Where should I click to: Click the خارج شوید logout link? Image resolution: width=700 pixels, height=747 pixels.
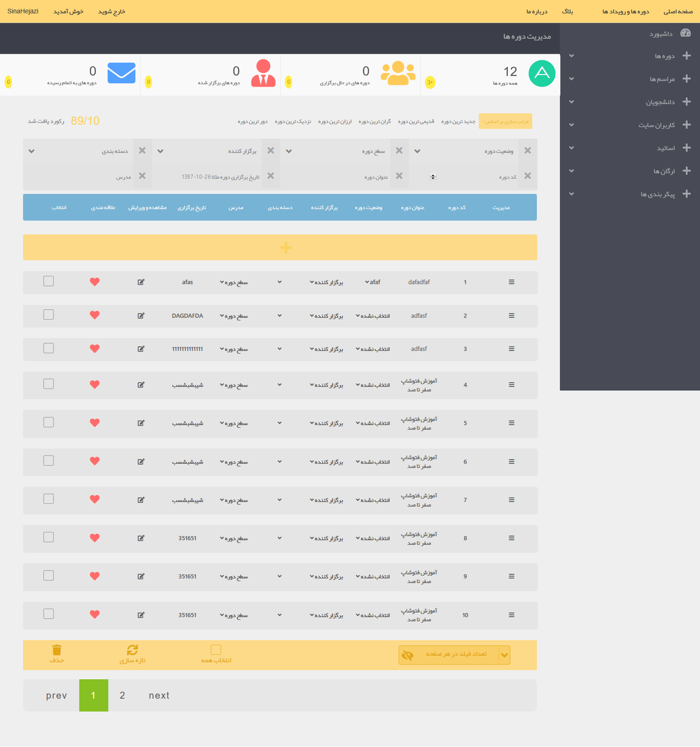(x=112, y=12)
